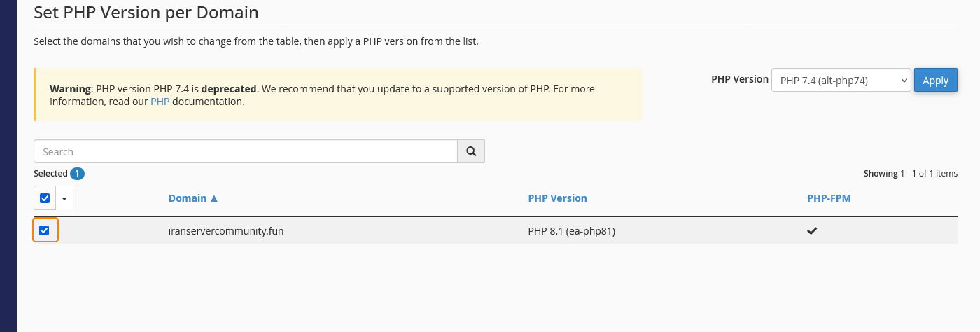Sort by the PHP Version column header
The image size is (980, 332).
557,198
